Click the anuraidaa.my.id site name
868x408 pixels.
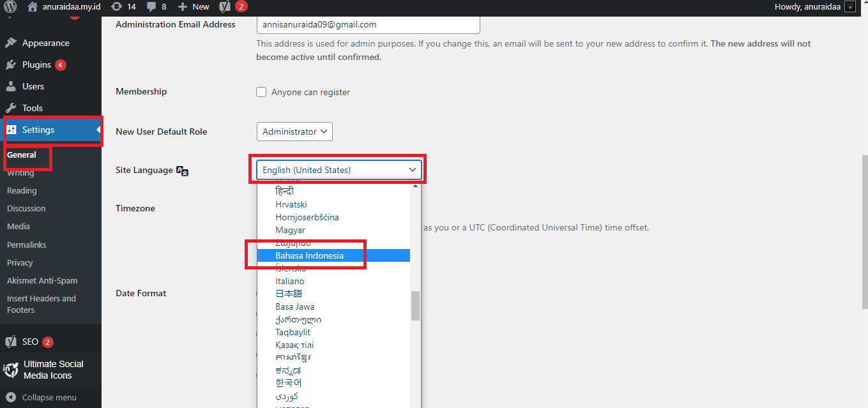(72, 6)
